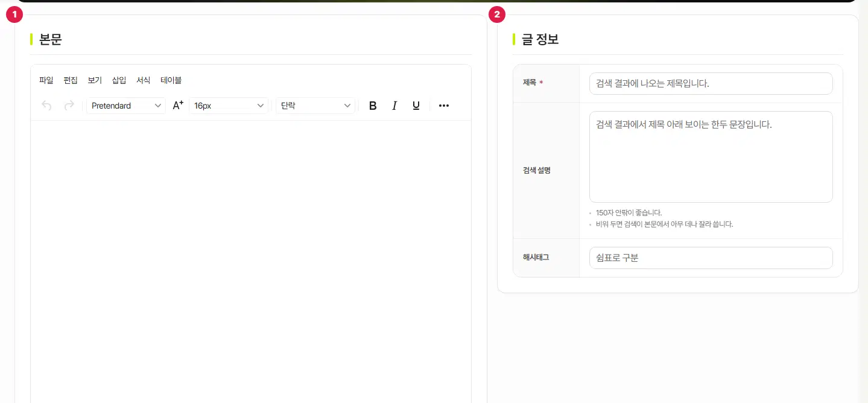Open the 편집 menu
868x403 pixels.
71,80
